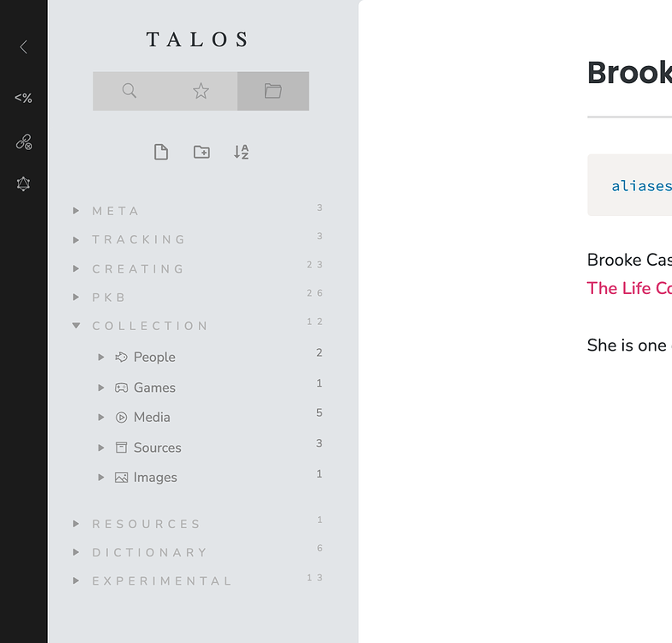This screenshot has width=672, height=643.
Task: Change sort order with the A-Z icon
Action: point(242,152)
